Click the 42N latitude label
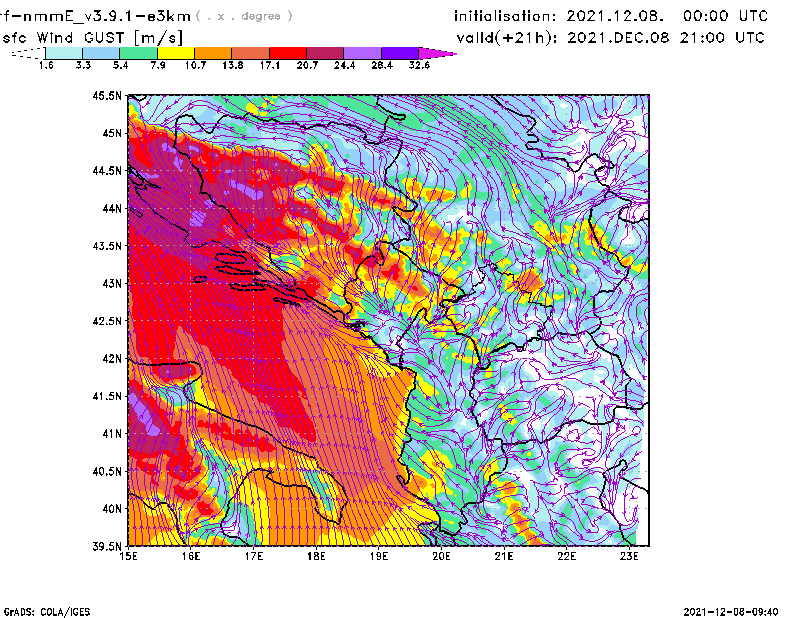 coord(112,359)
